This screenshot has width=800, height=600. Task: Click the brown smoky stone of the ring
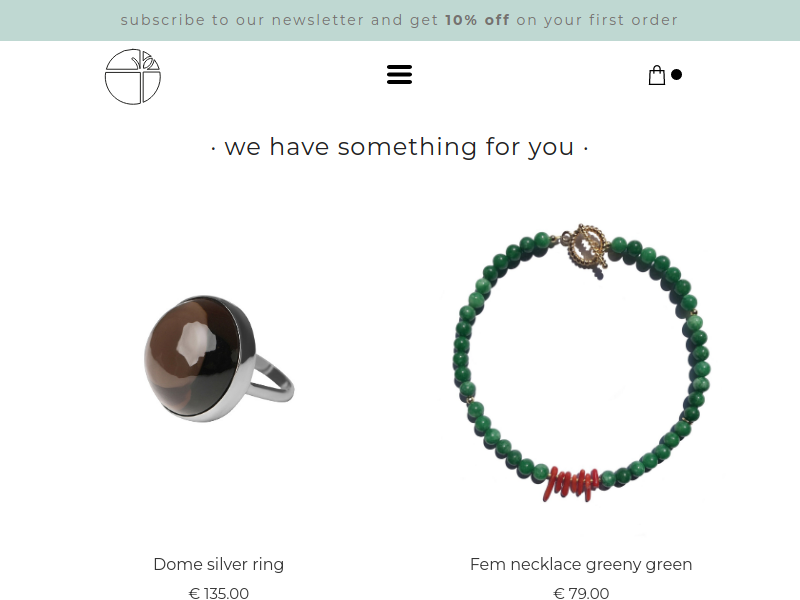click(191, 355)
